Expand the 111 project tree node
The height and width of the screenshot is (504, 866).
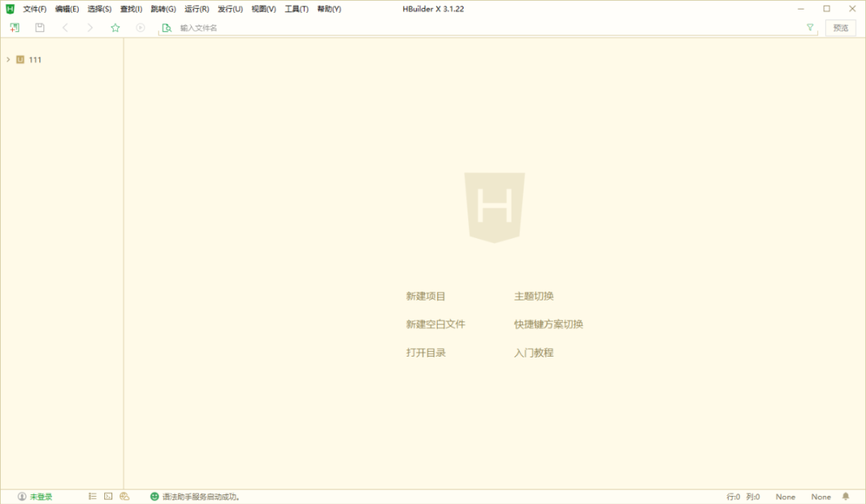click(8, 59)
